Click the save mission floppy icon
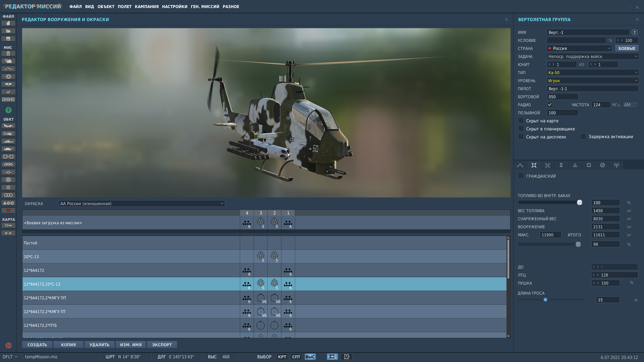644x362 pixels. (8, 39)
